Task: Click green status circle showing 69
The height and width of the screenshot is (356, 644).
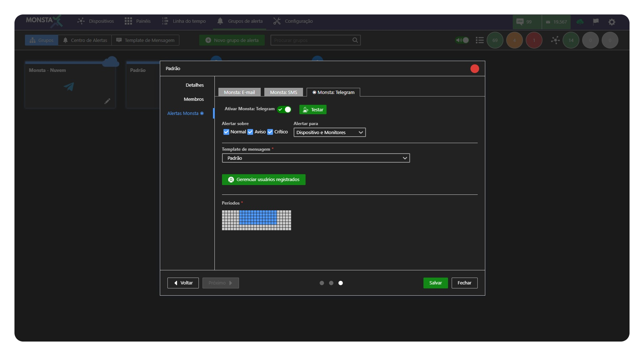Action: tap(495, 40)
